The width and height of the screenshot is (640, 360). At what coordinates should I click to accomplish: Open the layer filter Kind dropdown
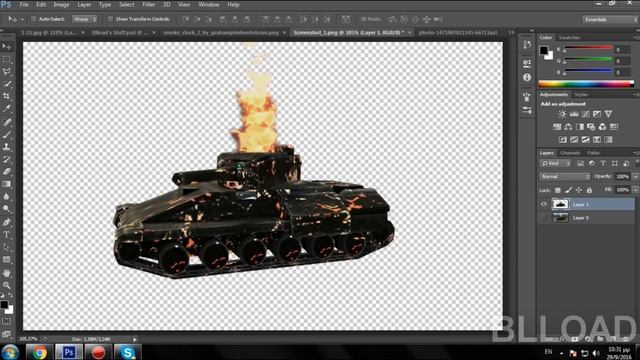556,164
